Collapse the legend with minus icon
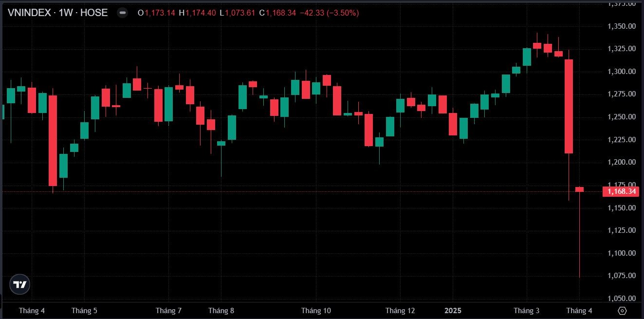 (x=123, y=13)
